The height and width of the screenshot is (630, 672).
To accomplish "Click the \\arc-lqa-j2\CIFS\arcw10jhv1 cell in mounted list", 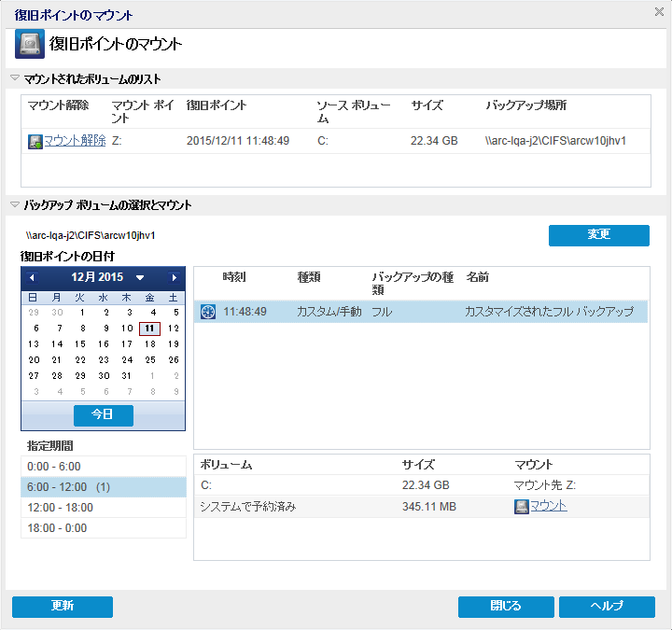I will [555, 141].
